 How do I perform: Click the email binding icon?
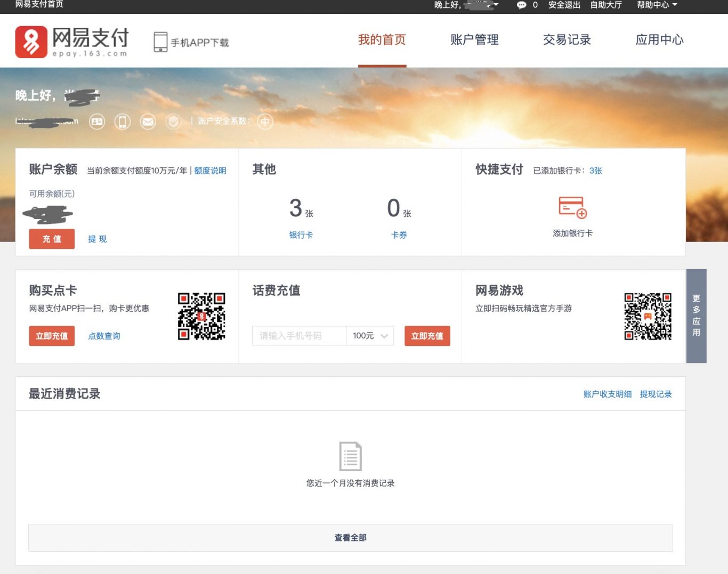tap(148, 122)
